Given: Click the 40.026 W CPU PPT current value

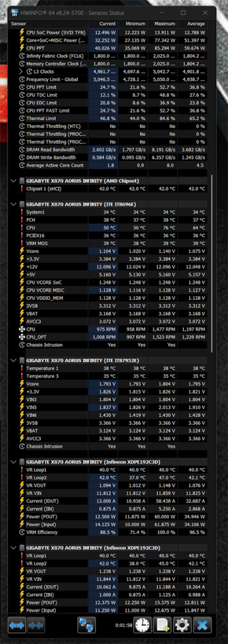Looking at the screenshot, I should pos(105,48).
